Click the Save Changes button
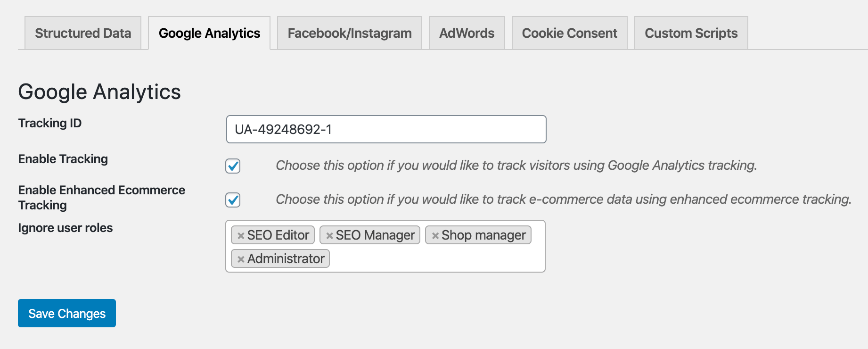The image size is (868, 349). pyautogui.click(x=67, y=313)
